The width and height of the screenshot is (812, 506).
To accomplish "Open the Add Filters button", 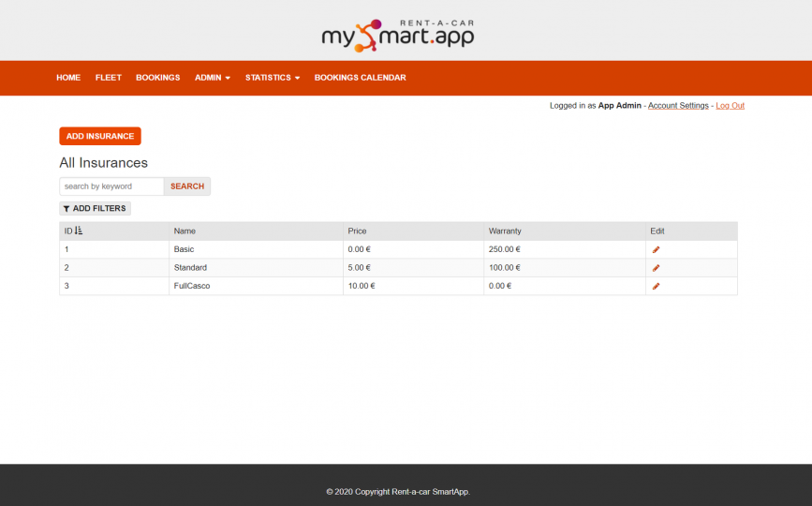I will (95, 208).
